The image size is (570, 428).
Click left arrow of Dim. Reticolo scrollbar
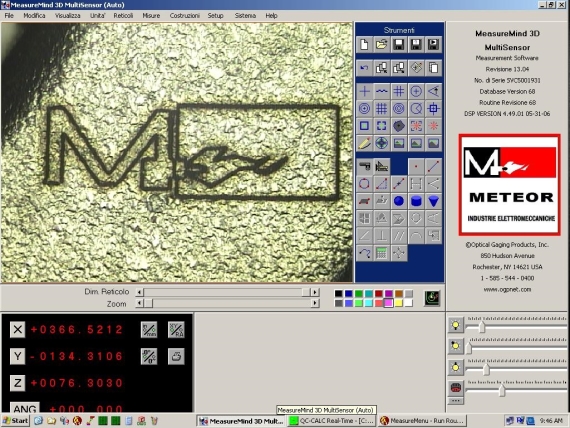[x=139, y=292]
